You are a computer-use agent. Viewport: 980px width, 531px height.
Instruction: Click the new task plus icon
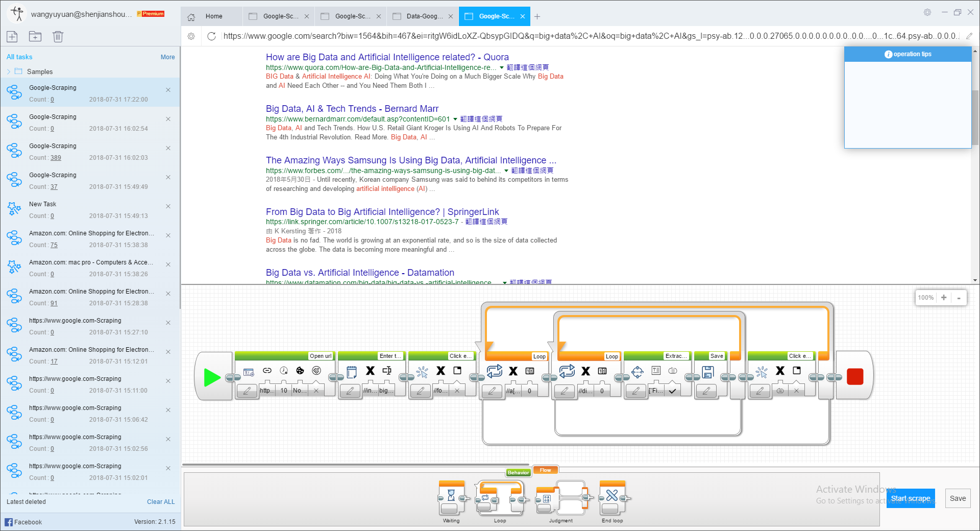[12, 36]
